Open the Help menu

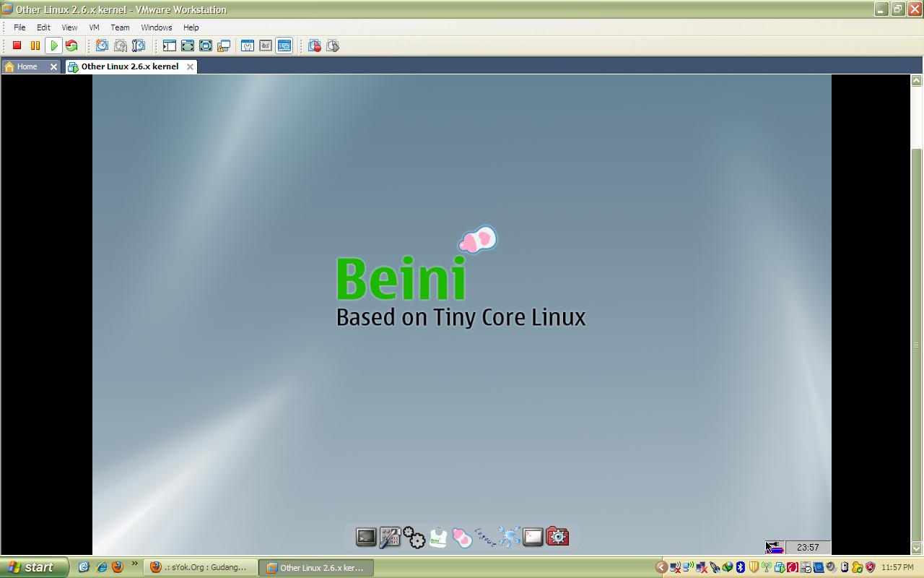pyautogui.click(x=191, y=27)
